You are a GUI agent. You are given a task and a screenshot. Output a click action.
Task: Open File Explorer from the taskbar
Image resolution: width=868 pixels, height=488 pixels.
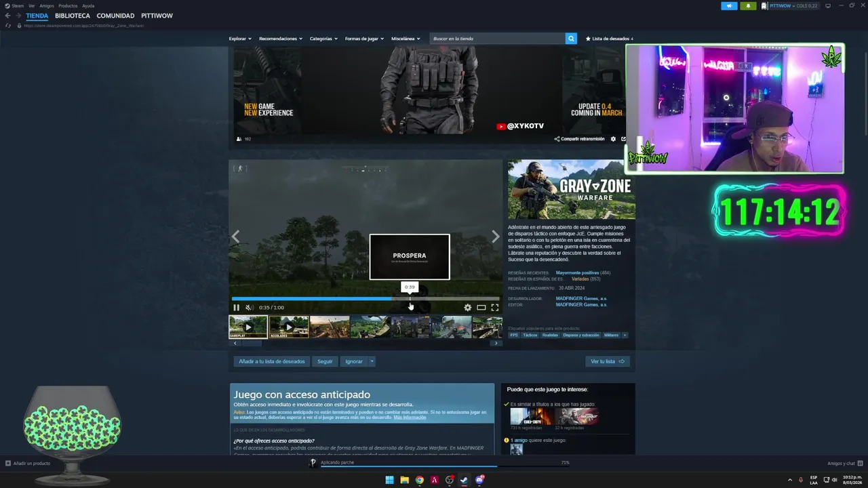point(404,480)
